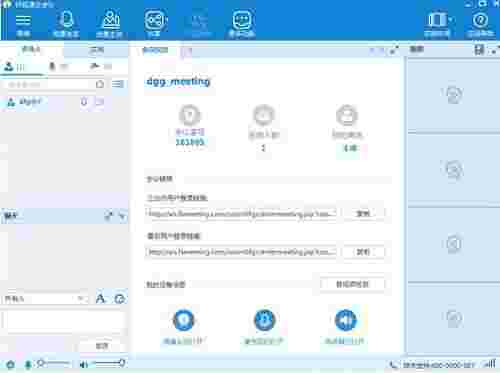
Task: Pop out the chat panel using its header icon
Action: pos(109,216)
